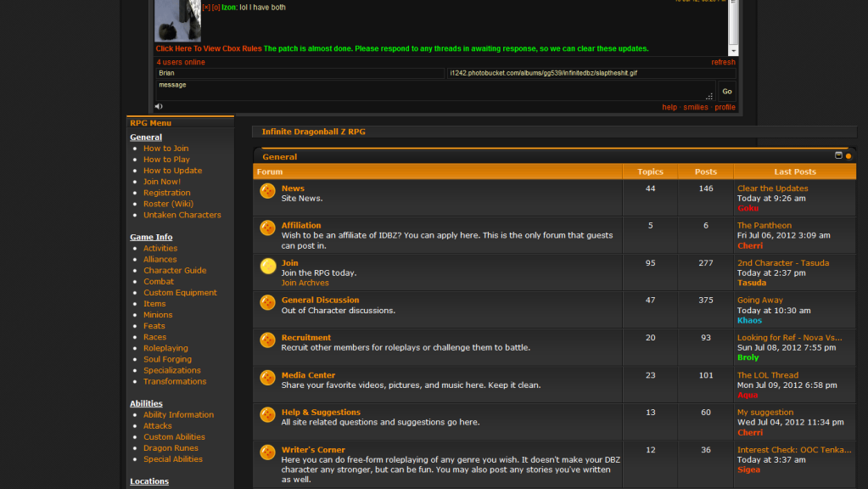Open Dragon Runes under Abilities
Viewport: 868px width, 489px height.
pyautogui.click(x=171, y=448)
